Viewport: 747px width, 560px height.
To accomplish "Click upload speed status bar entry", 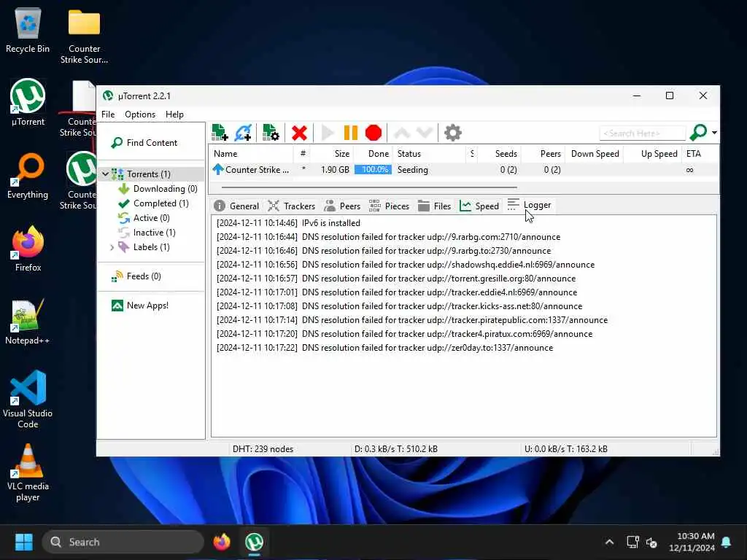I will coord(565,448).
